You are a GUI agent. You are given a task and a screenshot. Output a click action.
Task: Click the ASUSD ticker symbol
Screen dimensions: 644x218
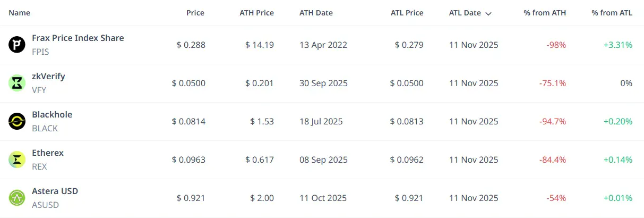pyautogui.click(x=45, y=205)
